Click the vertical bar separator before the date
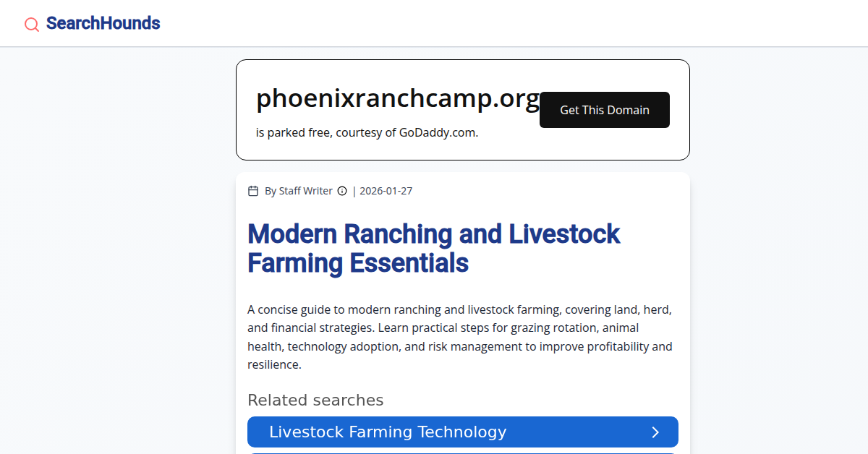This screenshot has width=868, height=454. [x=354, y=191]
